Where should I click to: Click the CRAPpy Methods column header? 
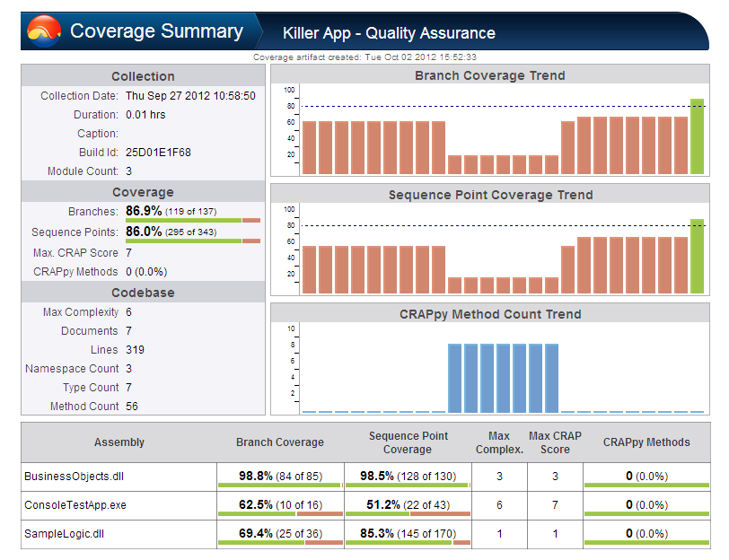[646, 442]
